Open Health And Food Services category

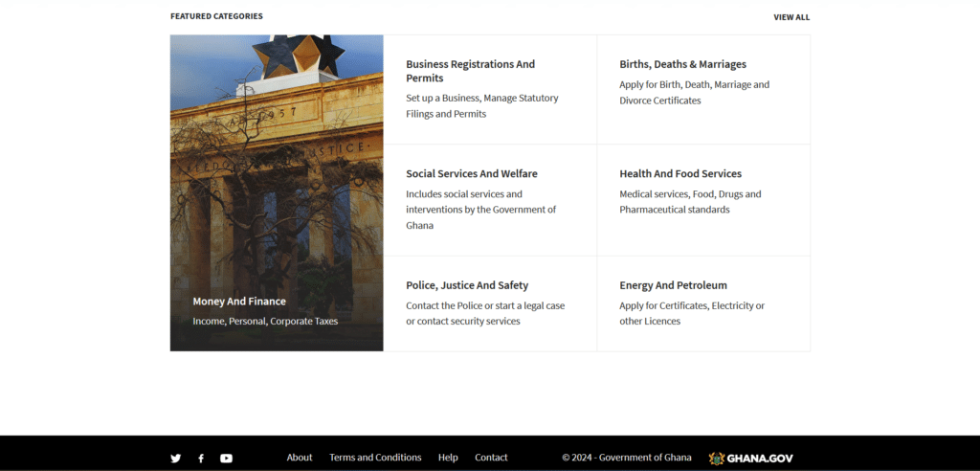coord(680,174)
